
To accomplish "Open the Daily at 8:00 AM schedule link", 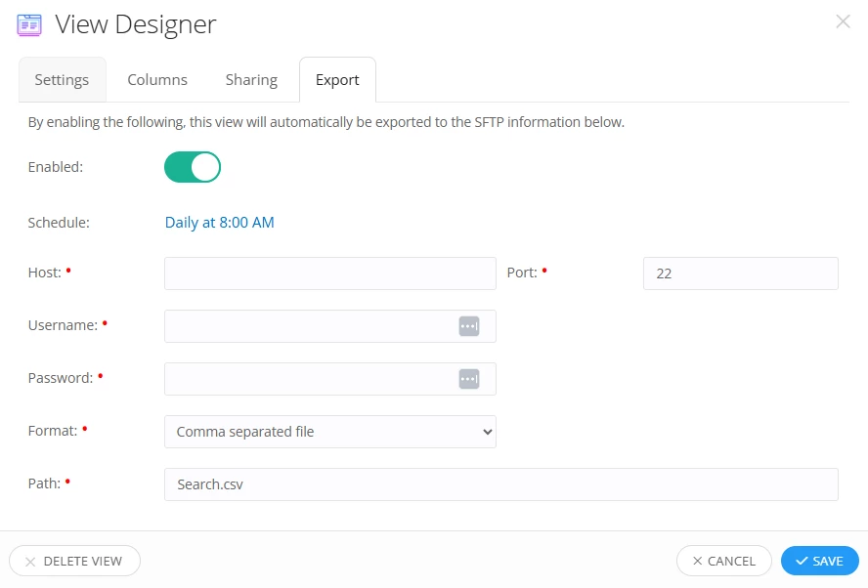I will point(219,223).
